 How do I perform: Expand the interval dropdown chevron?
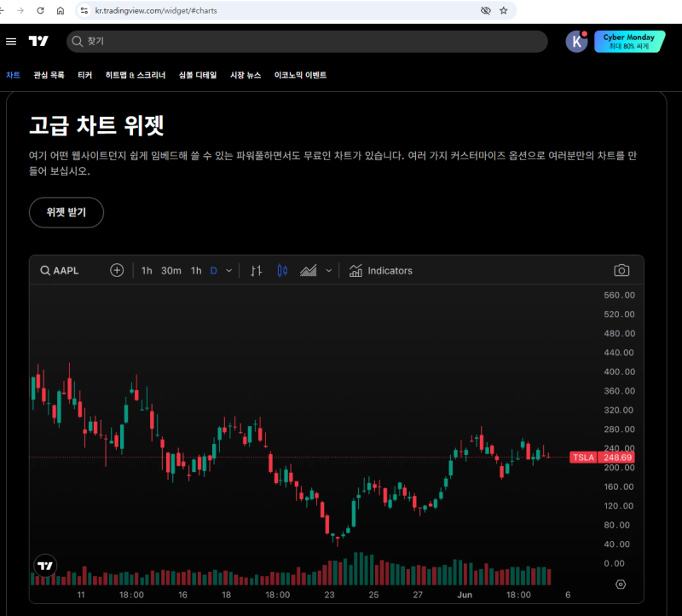(x=228, y=270)
